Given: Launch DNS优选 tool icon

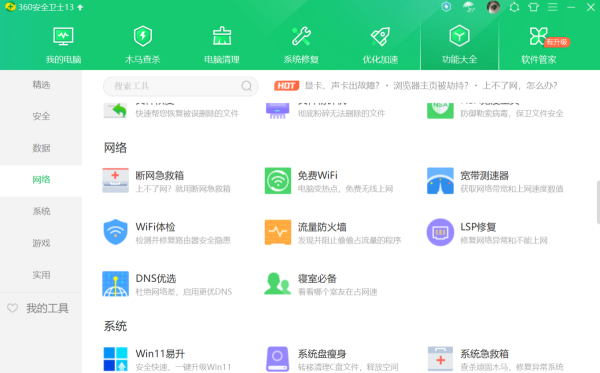Looking at the screenshot, I should 115,284.
